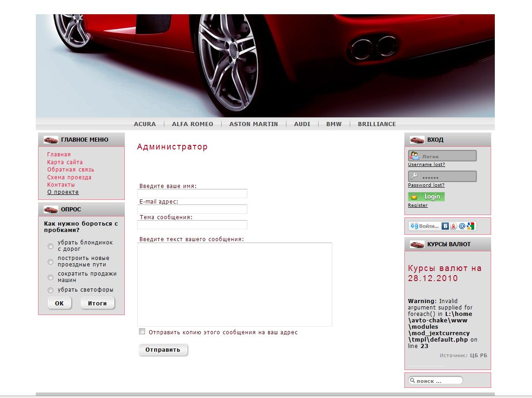This screenshot has height=398, width=532.
Task: Click the red car icon beside Главное меню
Action: click(51, 140)
